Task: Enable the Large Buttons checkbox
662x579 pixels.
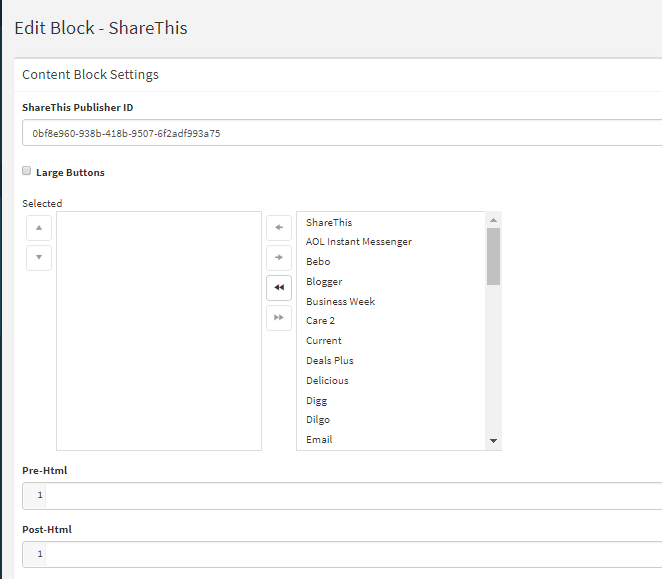Action: click(27, 171)
